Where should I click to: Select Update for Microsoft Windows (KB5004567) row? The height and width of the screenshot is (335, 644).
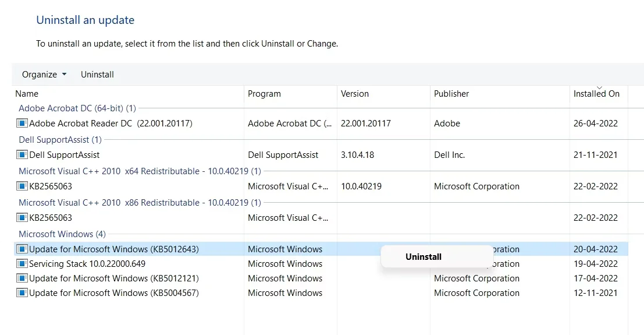(114, 293)
